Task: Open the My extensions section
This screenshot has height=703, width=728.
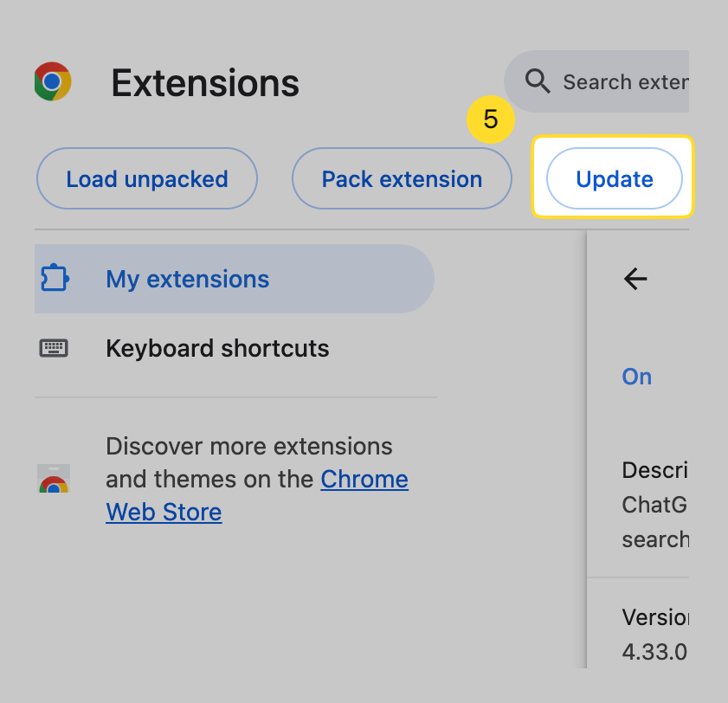Action: [187, 279]
